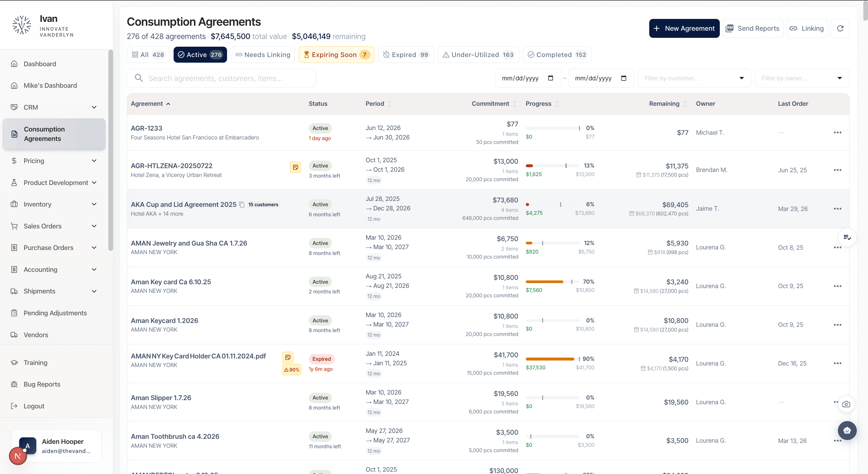Click the search agreements input field
This screenshot has height=474, width=868.
(221, 78)
